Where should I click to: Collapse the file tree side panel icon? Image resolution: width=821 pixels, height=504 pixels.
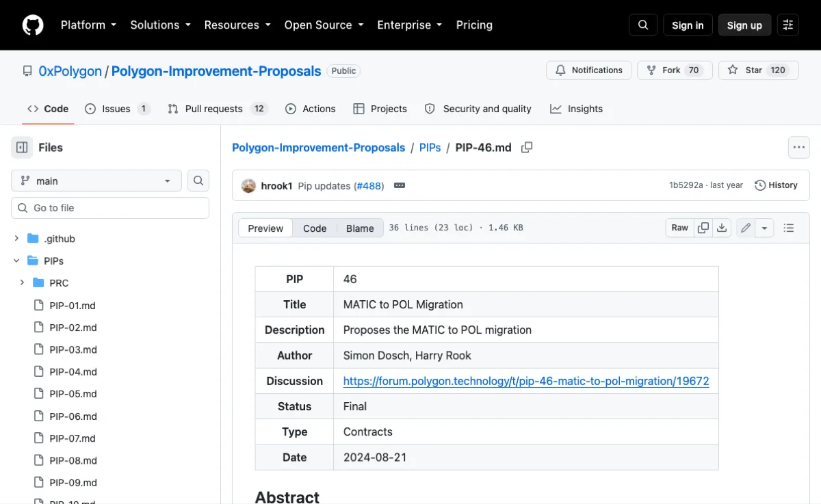click(x=22, y=147)
